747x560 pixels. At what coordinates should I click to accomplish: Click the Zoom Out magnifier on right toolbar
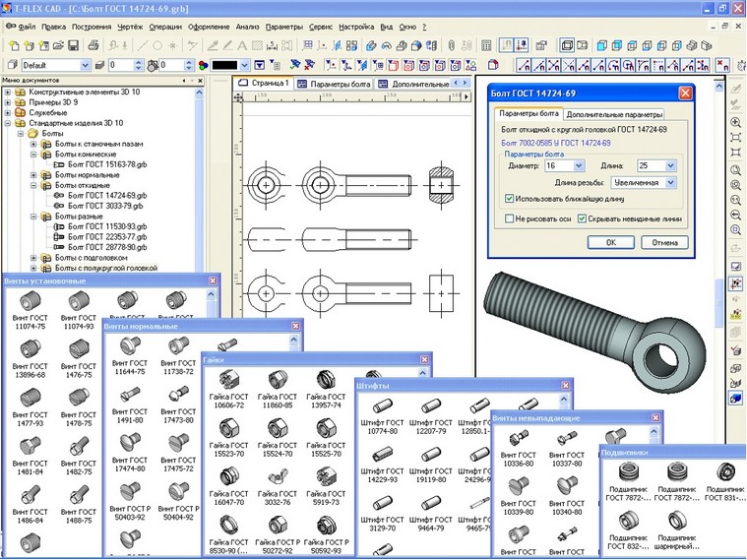pyautogui.click(x=735, y=215)
